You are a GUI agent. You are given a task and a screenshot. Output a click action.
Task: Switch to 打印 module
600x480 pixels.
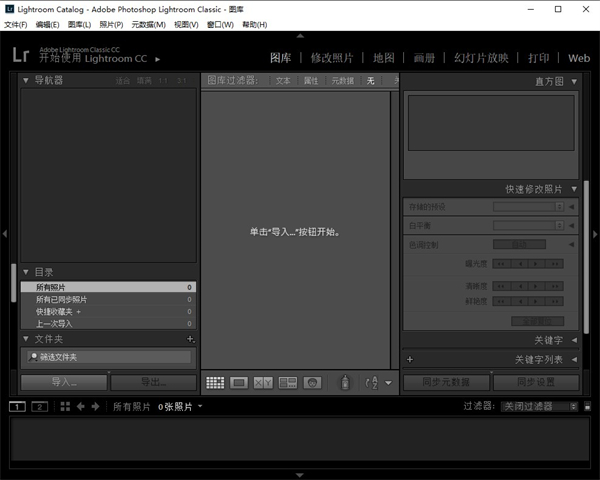click(539, 58)
